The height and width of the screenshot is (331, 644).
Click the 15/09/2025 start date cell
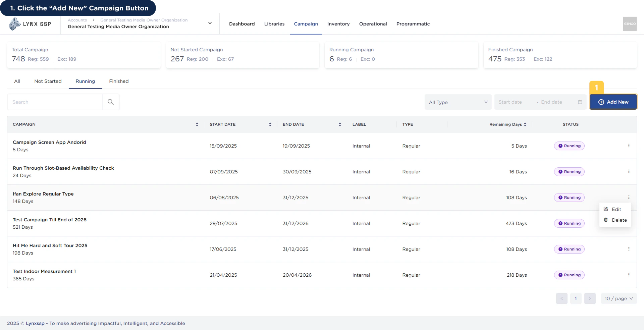tap(223, 146)
